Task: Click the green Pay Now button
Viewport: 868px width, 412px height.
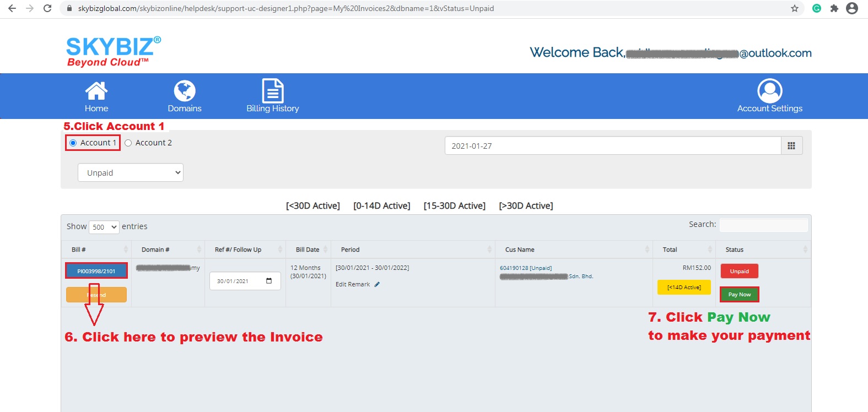Action: [739, 295]
